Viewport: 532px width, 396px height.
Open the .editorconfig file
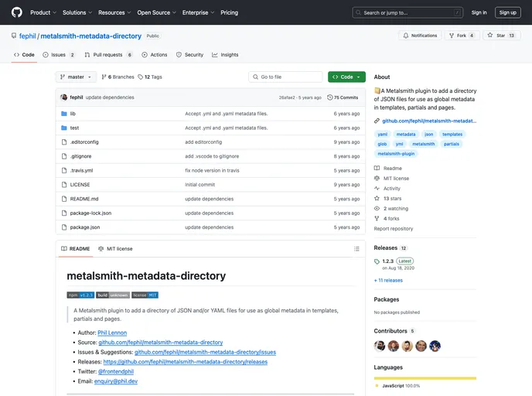coord(84,142)
